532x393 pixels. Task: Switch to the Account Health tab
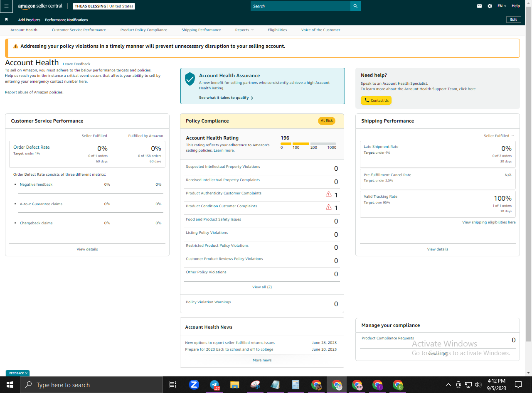point(24,30)
